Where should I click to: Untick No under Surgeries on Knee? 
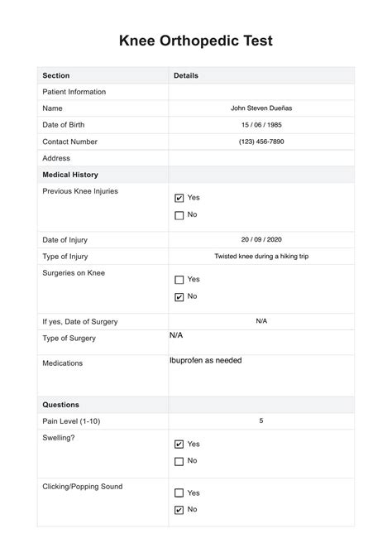click(x=179, y=297)
